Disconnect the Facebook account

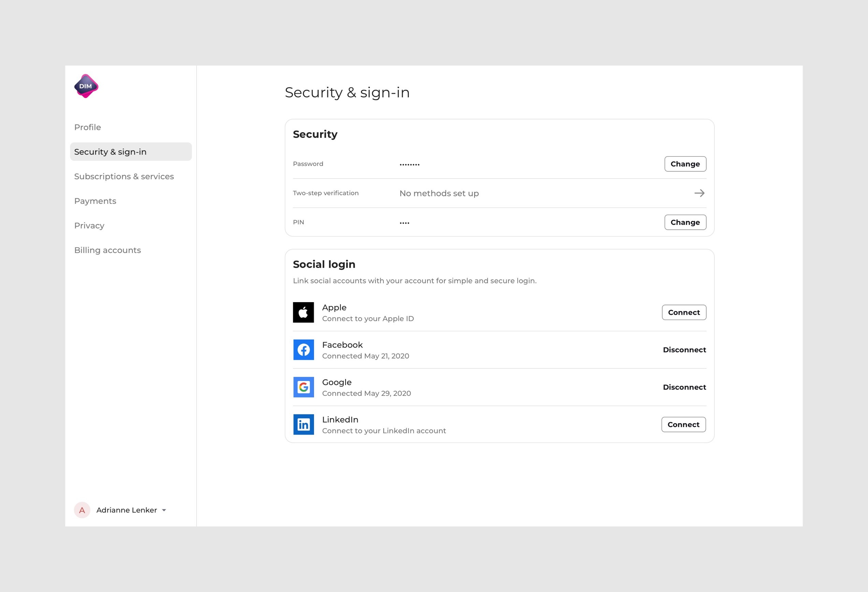pyautogui.click(x=684, y=350)
